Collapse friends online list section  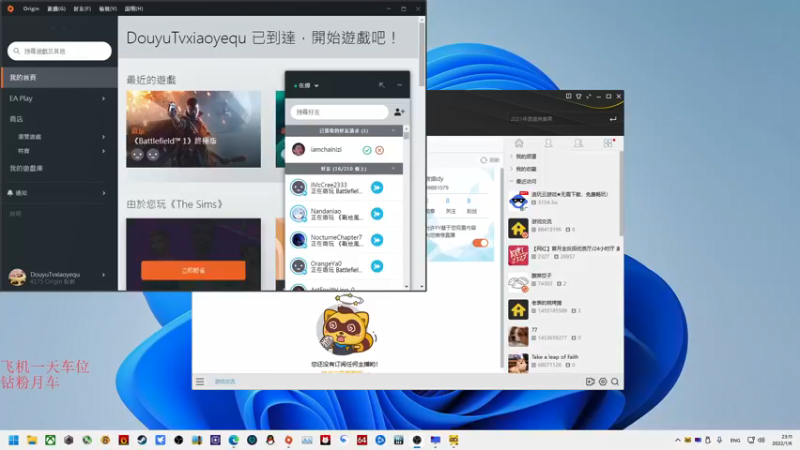coord(393,168)
